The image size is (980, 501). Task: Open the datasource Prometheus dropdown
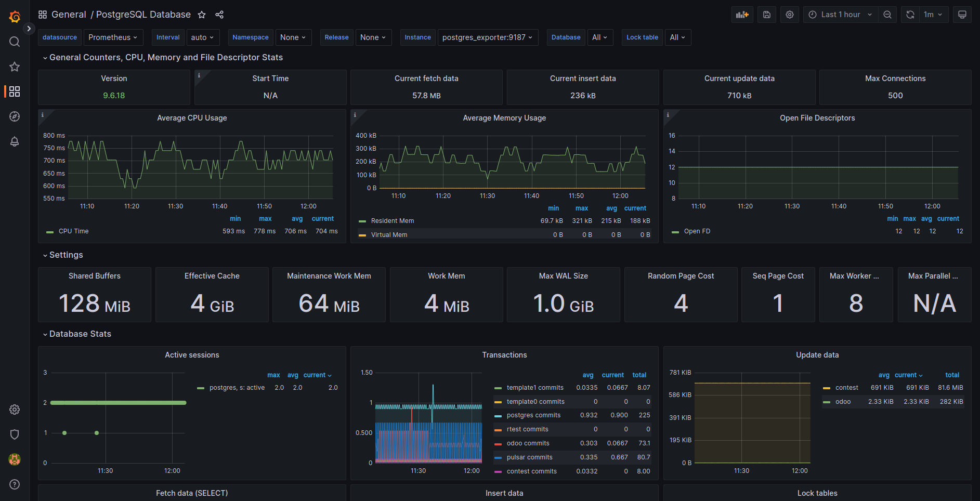113,37
